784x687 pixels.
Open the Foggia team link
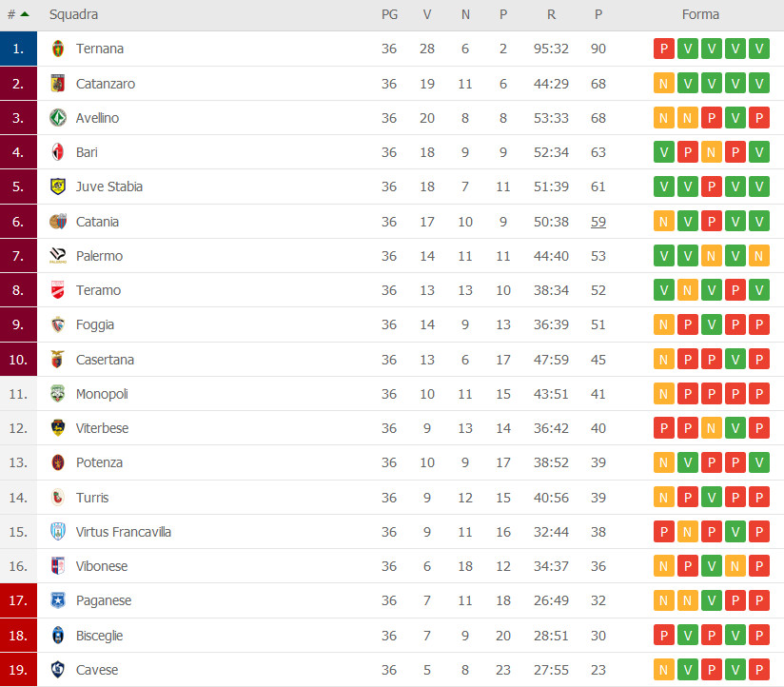pyautogui.click(x=95, y=324)
